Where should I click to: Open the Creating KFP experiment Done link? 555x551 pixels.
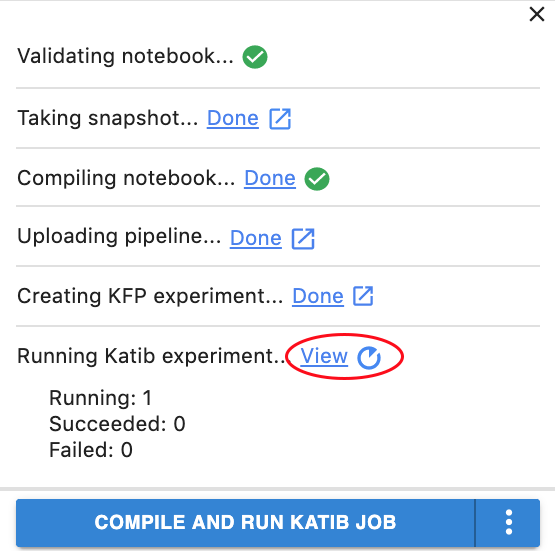[x=318, y=296]
